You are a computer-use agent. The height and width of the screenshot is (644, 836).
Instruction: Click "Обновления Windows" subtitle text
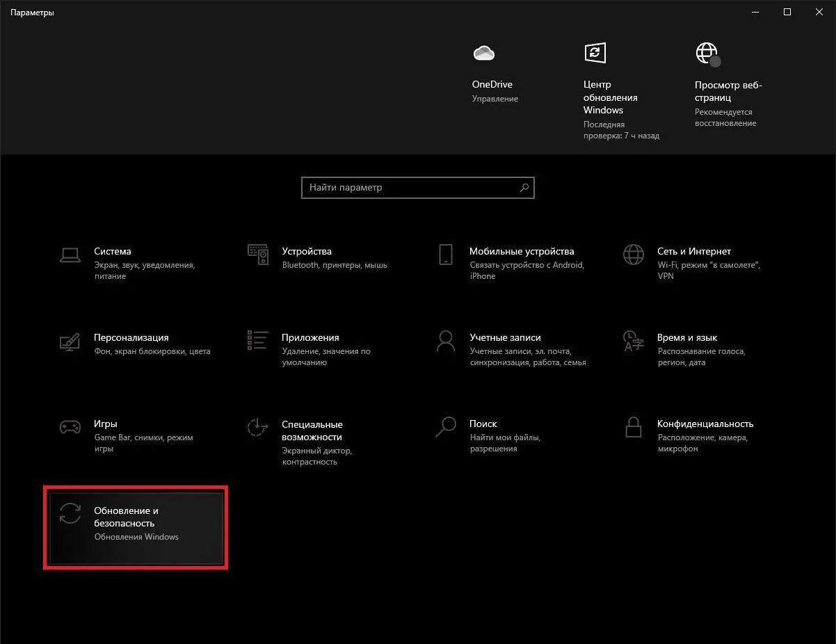(x=136, y=537)
